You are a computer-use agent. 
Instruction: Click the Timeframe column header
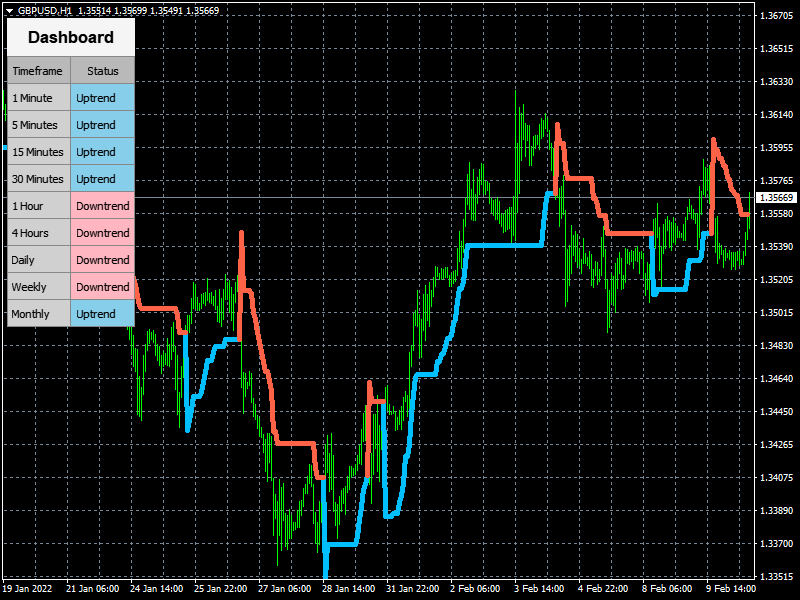coord(38,70)
